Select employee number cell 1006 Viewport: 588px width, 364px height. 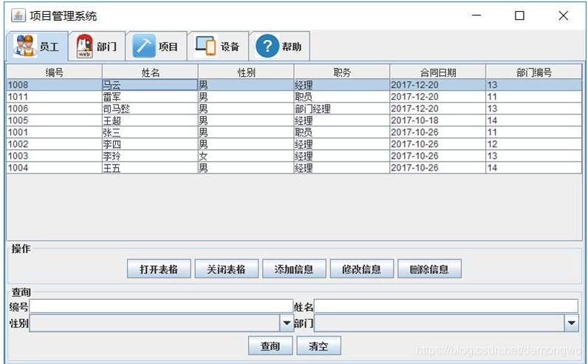55,109
